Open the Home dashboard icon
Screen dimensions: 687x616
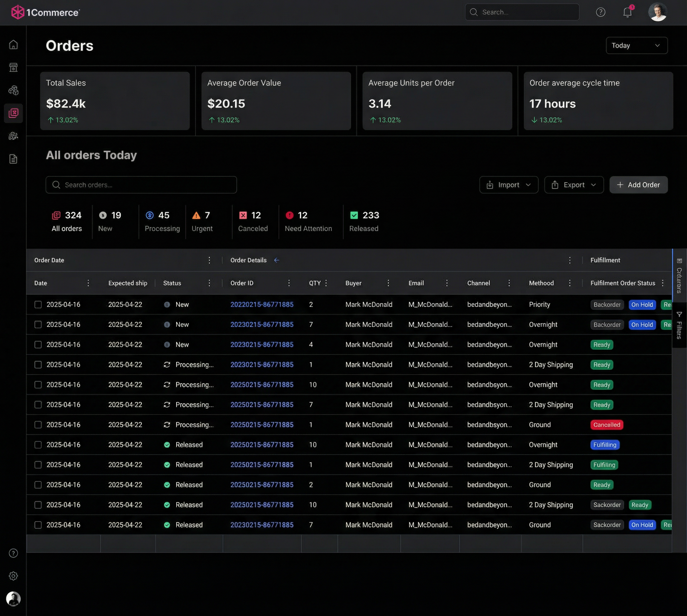tap(14, 44)
